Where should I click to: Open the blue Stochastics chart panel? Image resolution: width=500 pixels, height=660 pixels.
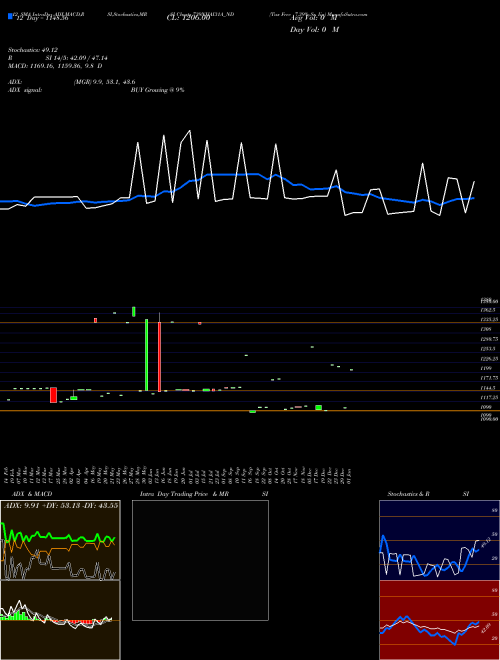[x=439, y=540]
